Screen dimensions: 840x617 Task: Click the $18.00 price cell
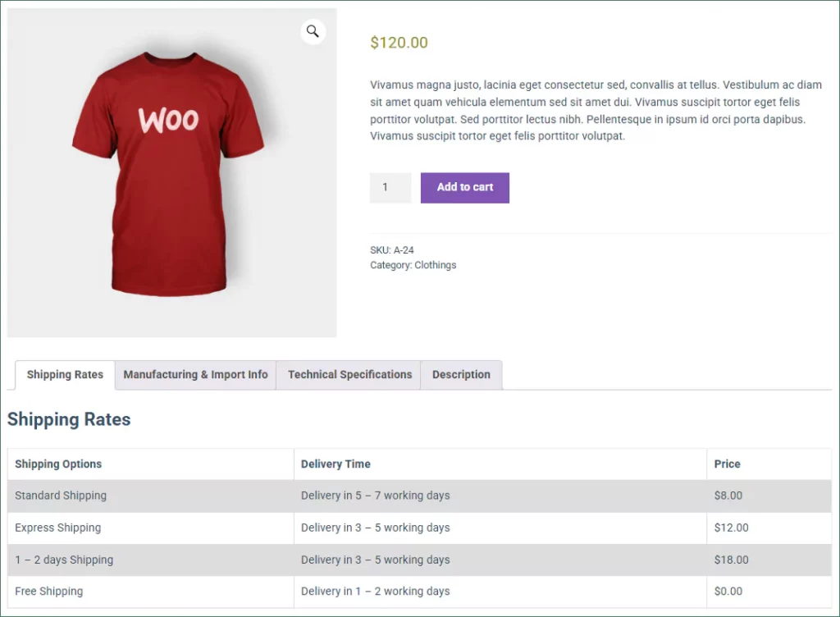[x=731, y=560]
